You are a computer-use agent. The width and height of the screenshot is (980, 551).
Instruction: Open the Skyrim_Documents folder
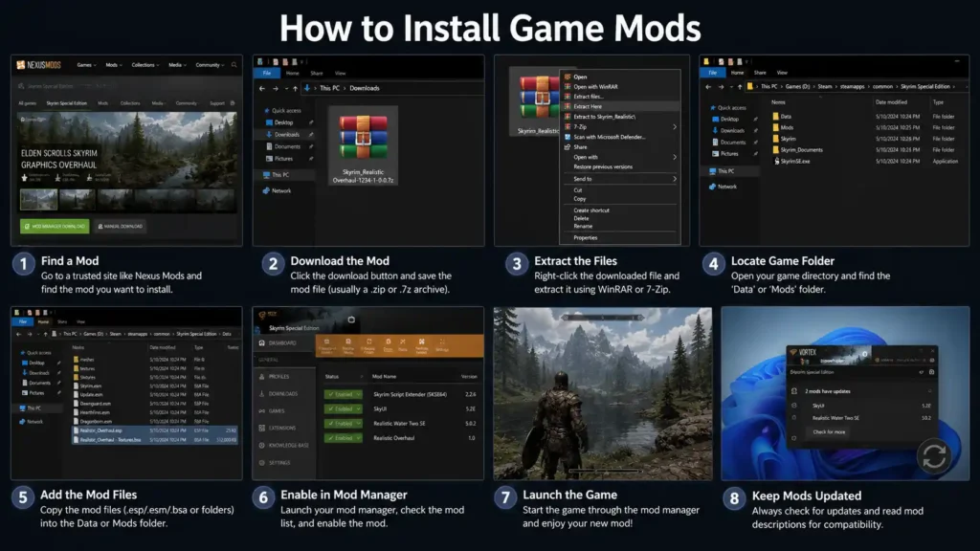tap(797, 150)
